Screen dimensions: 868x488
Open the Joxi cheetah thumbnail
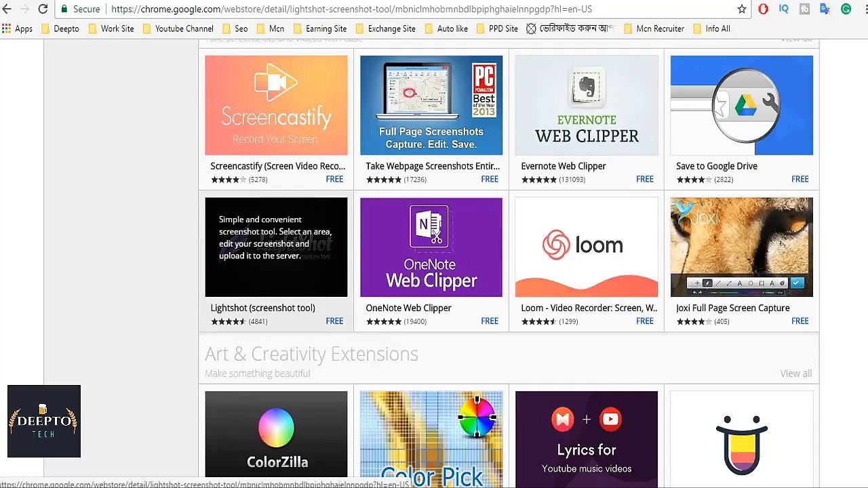click(742, 247)
